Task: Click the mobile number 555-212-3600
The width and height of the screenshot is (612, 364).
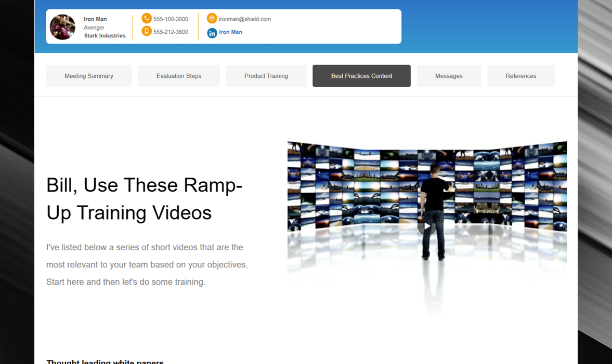Action: coord(171,32)
